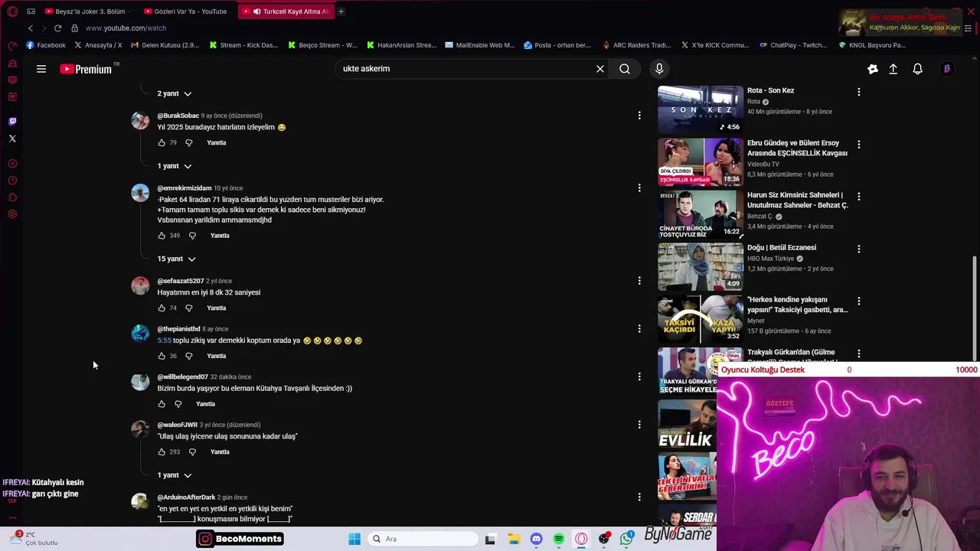Switch to Gözleri Var Ya - YouTube tab

point(186,11)
